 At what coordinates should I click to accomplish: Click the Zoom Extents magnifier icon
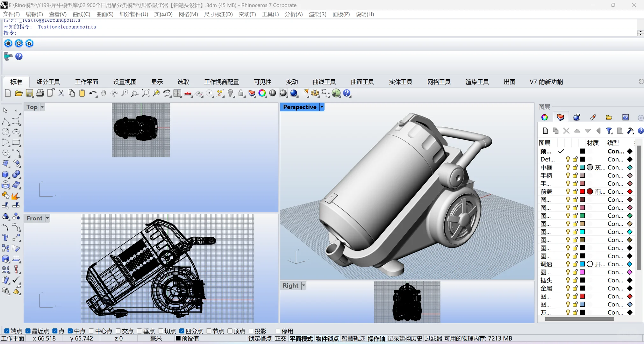(x=146, y=93)
